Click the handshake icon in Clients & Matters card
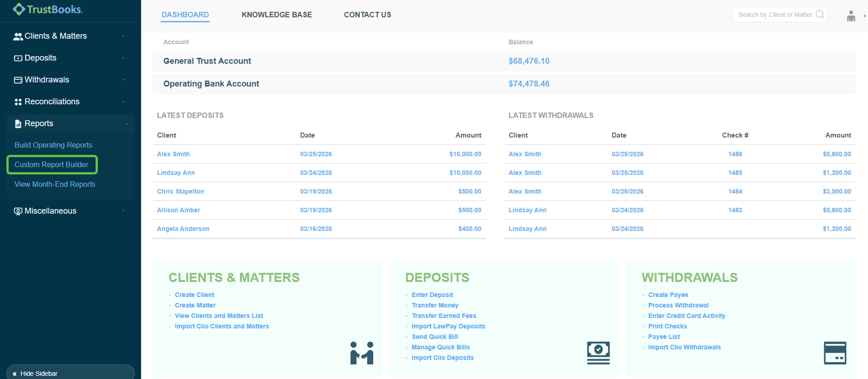 362,353
